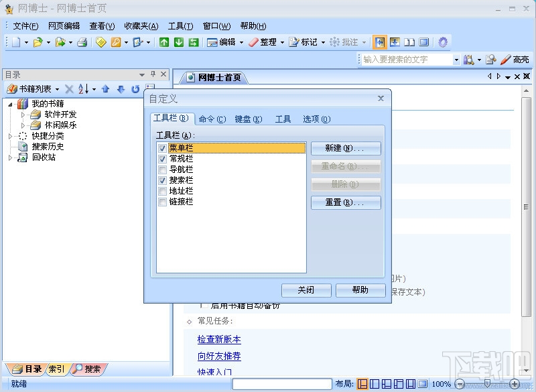Screen dimensions: 536x392
Task: Switch to the 命令 tab in Customize dialog
Action: [211, 119]
